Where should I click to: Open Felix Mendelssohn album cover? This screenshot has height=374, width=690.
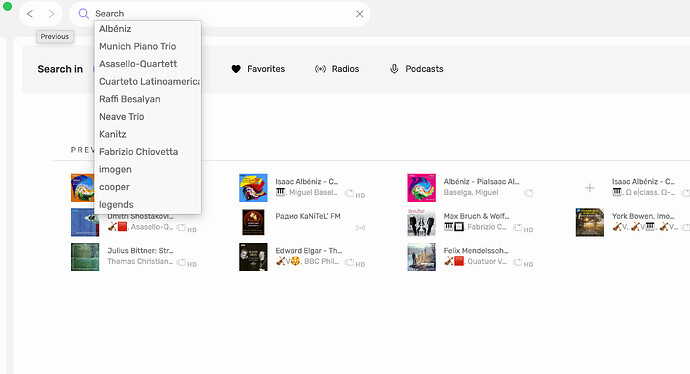pyautogui.click(x=422, y=257)
